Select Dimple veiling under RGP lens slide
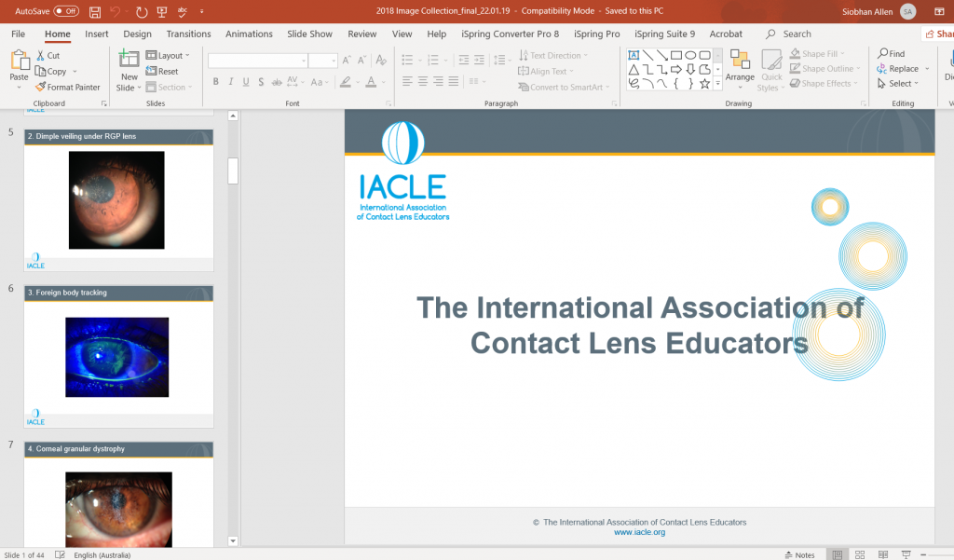 [118, 199]
